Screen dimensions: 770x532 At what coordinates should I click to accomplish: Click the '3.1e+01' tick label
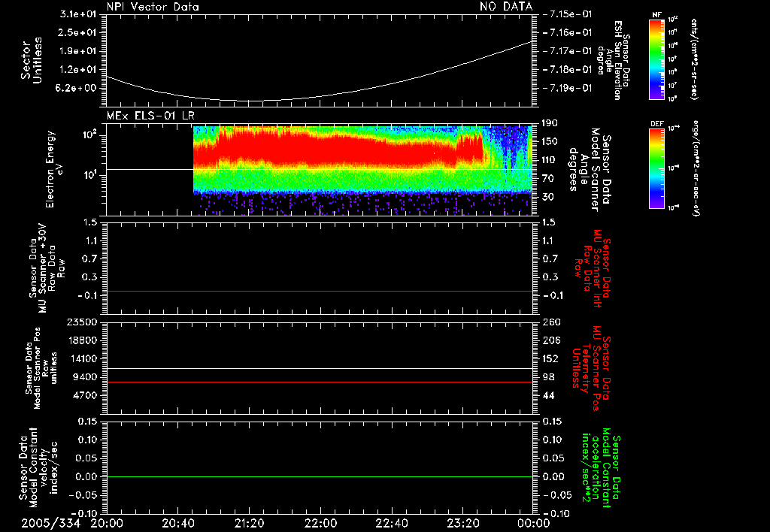pos(78,14)
